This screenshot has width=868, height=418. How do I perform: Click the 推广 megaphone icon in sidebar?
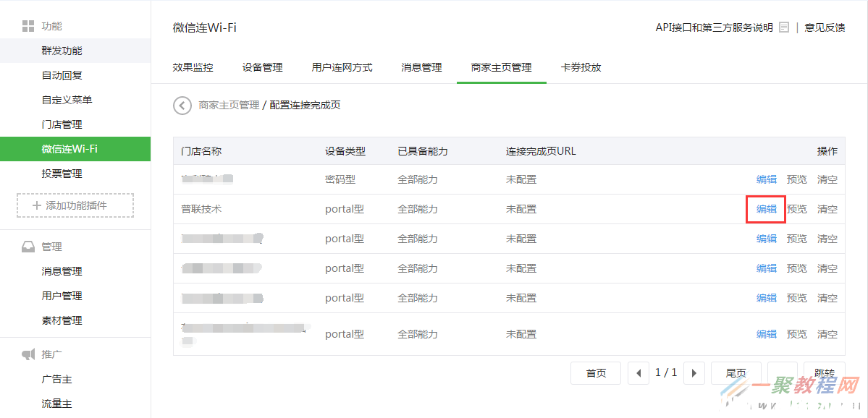click(28, 354)
